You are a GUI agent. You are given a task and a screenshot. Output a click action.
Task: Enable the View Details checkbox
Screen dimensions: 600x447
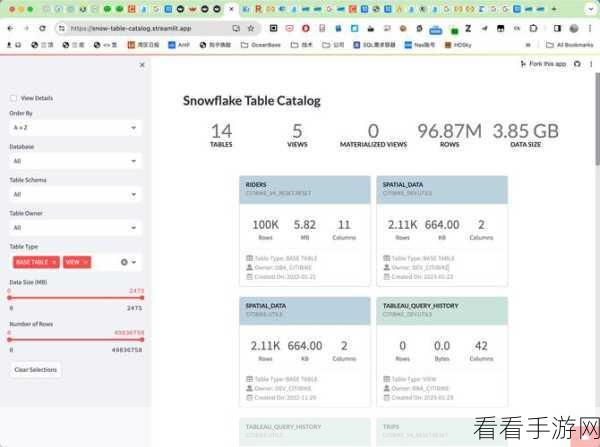13,98
